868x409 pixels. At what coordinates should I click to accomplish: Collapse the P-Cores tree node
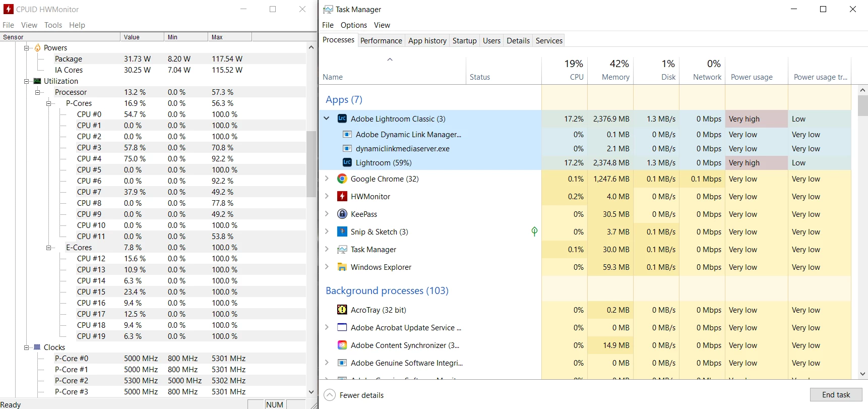click(x=48, y=103)
